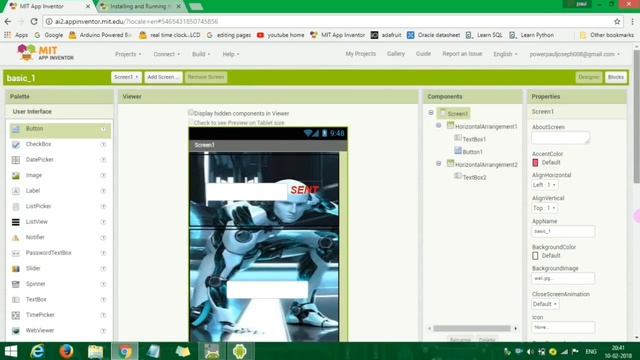Click the AboutScreen text area

[560, 138]
